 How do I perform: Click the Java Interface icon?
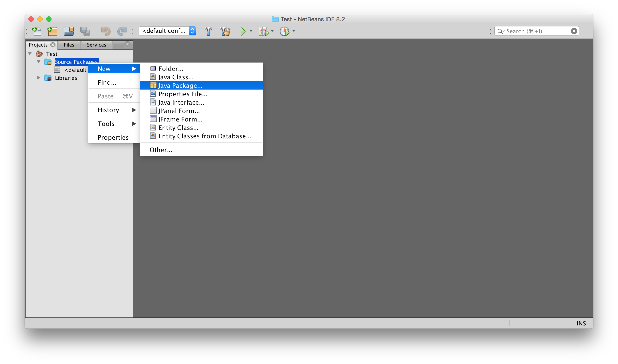pyautogui.click(x=153, y=102)
